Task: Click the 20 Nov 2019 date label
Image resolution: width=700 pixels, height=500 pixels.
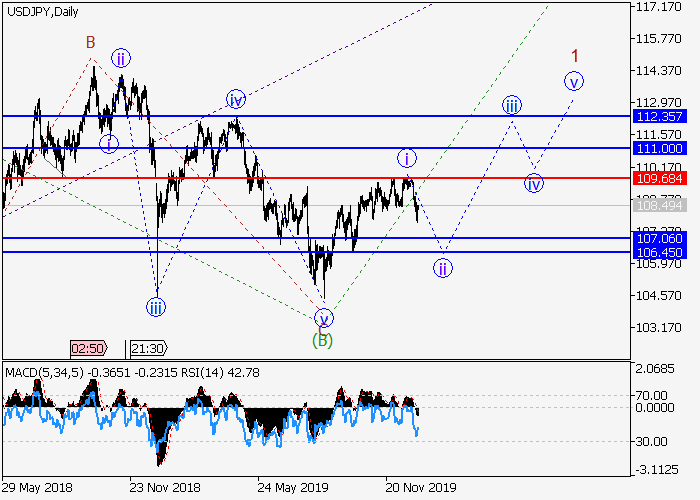Action: point(421,487)
